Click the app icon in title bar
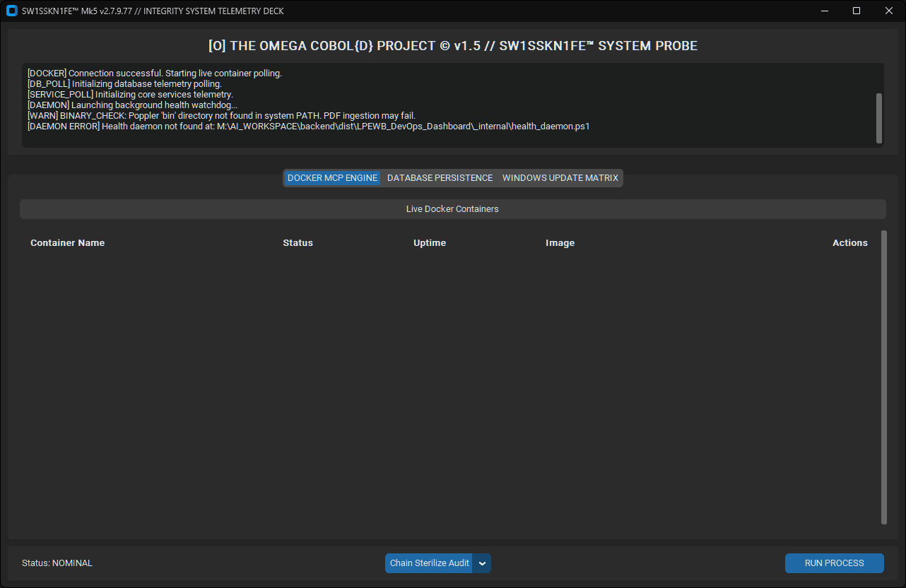 [11, 11]
